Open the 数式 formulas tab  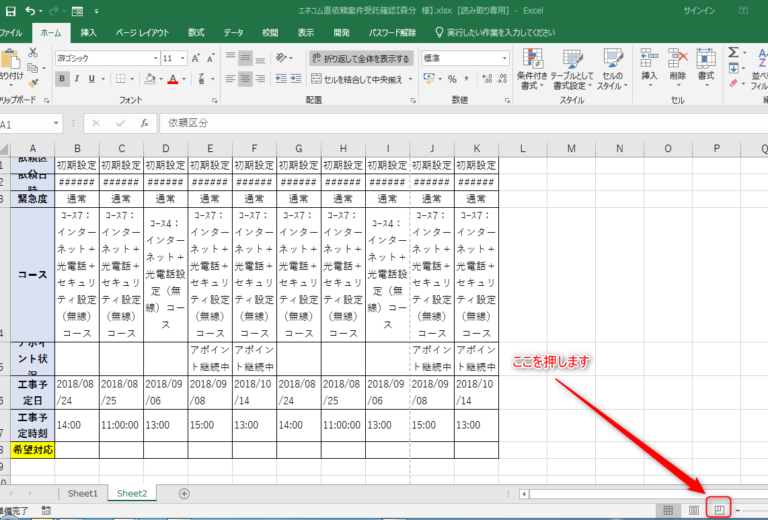pyautogui.click(x=196, y=33)
